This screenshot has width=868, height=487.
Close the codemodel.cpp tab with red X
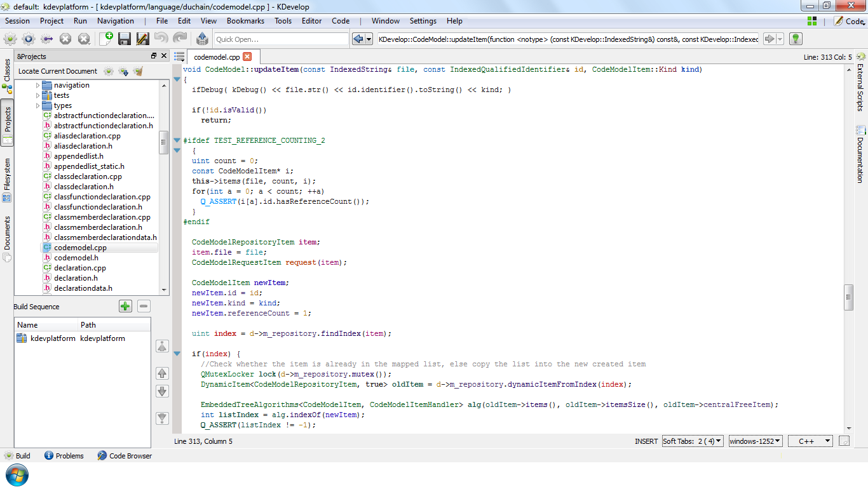(x=247, y=57)
